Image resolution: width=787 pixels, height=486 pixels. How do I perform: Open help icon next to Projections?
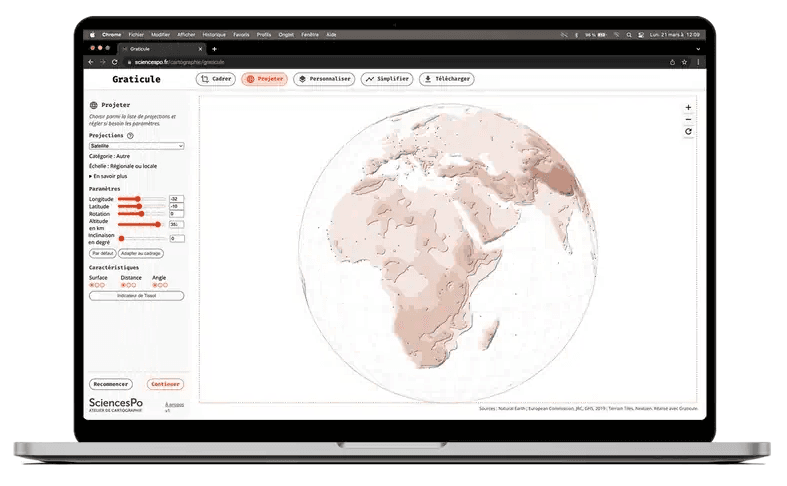(130, 135)
